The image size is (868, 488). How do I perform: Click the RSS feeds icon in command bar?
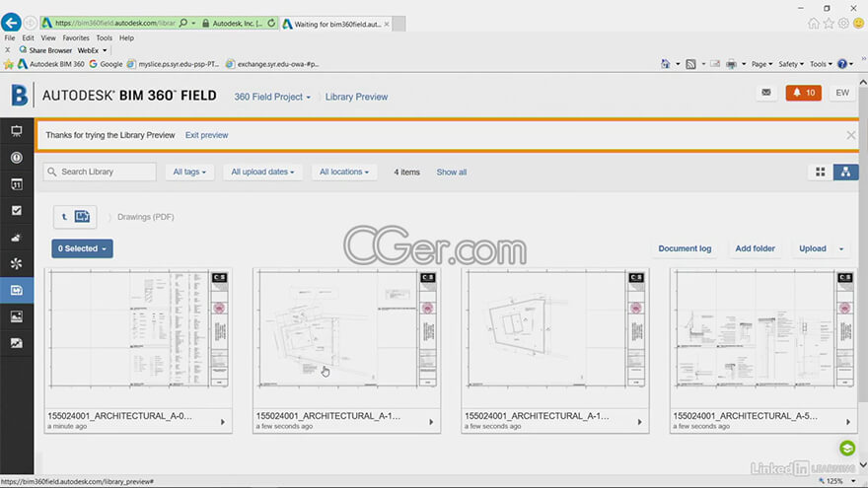(x=690, y=64)
